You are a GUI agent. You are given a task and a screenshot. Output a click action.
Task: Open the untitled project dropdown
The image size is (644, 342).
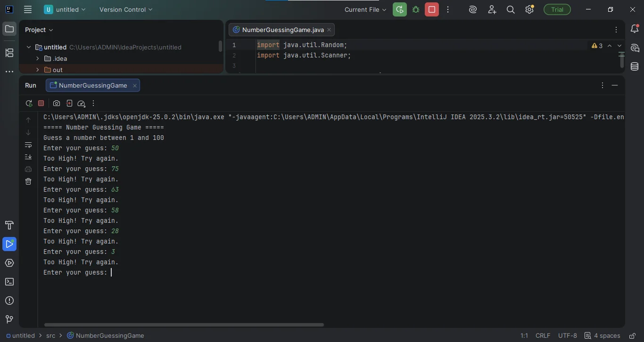65,9
